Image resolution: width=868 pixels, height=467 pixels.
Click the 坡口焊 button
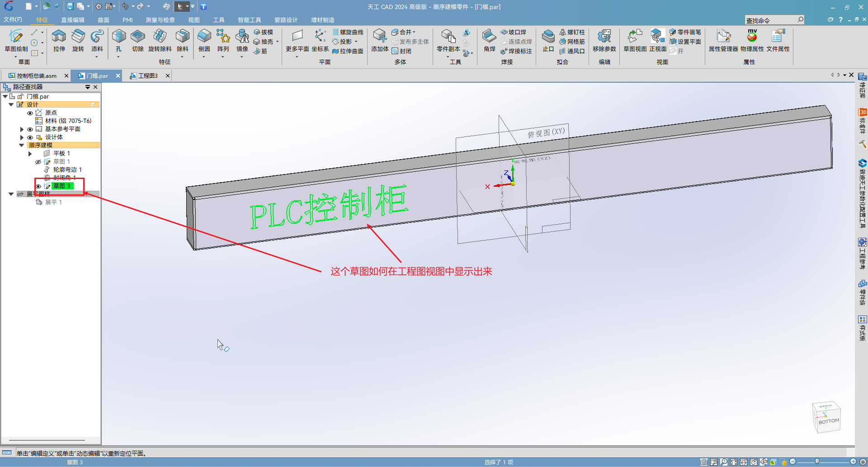(513, 32)
